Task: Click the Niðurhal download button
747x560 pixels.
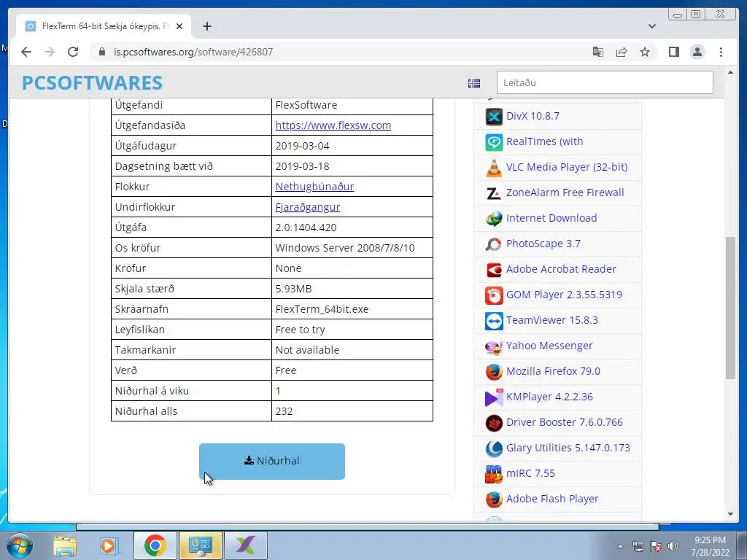Action: coord(272,461)
